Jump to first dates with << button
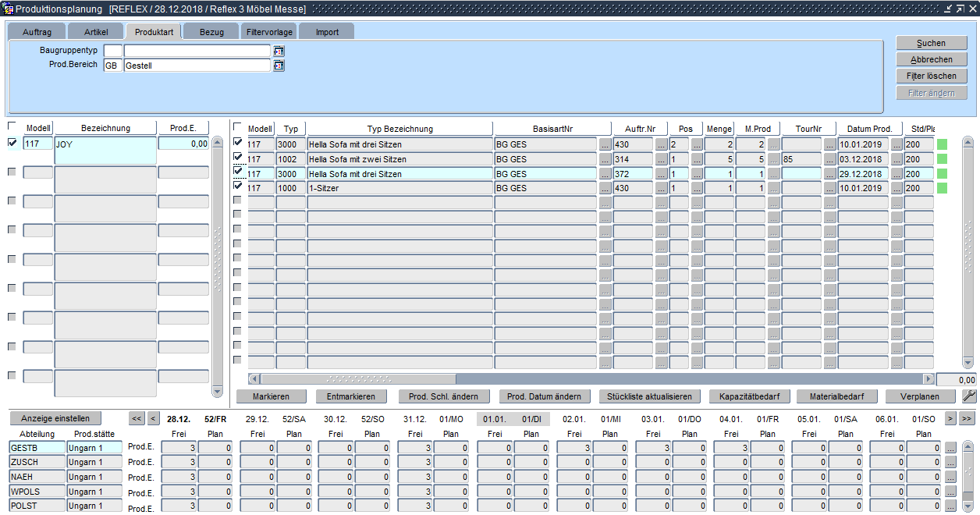980x515 pixels. point(137,419)
